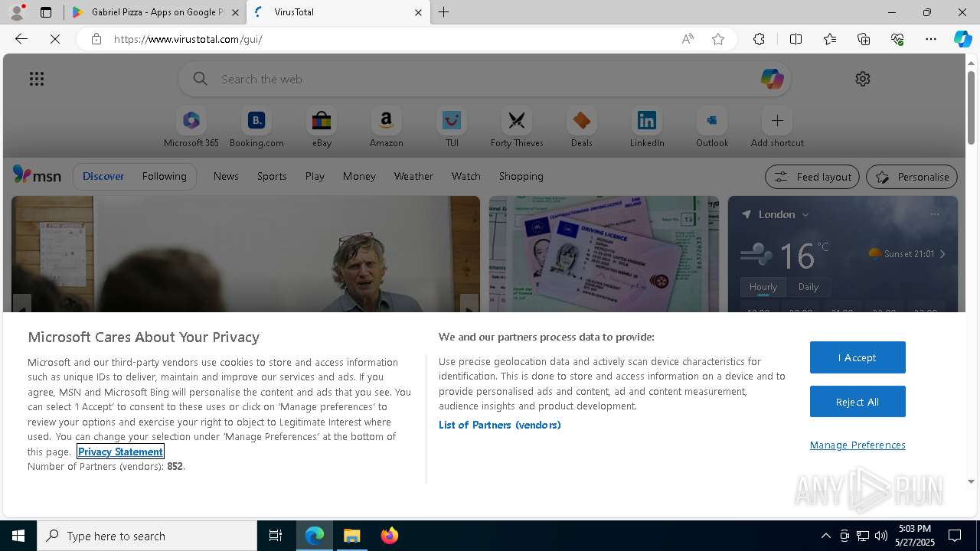980x551 pixels.
Task: Click the MSN logo
Action: [x=37, y=175]
